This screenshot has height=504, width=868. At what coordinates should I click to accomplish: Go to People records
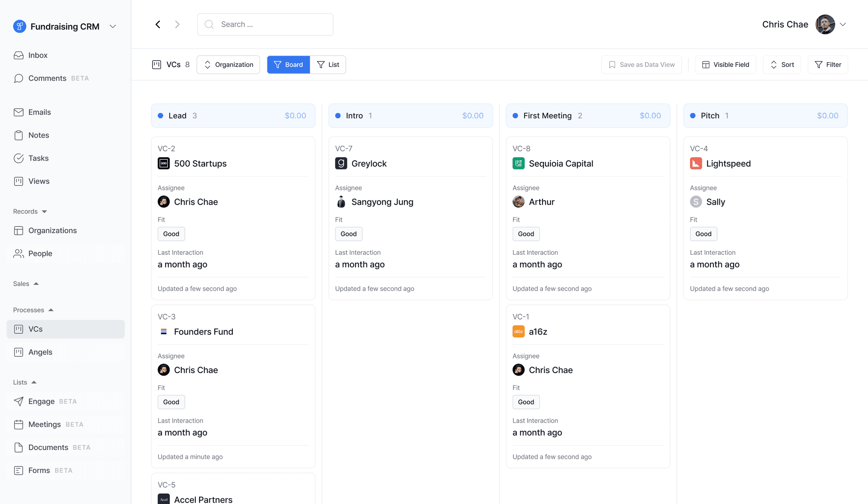66,253
